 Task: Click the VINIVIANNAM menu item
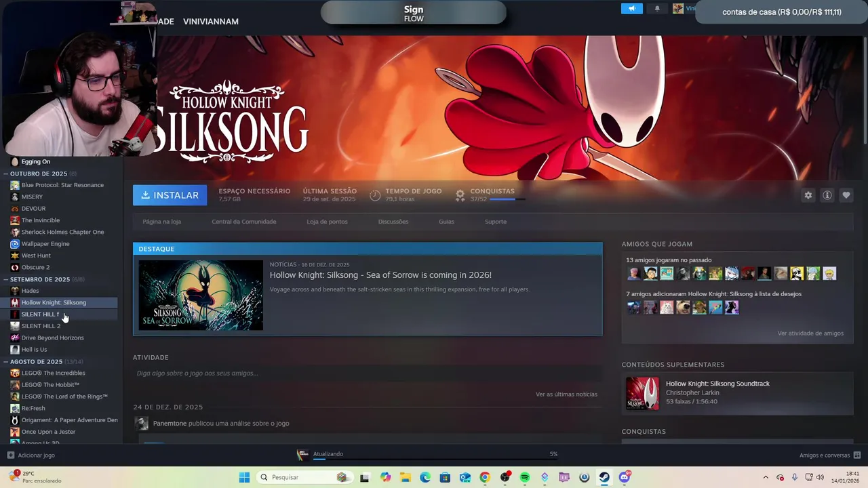(x=211, y=22)
